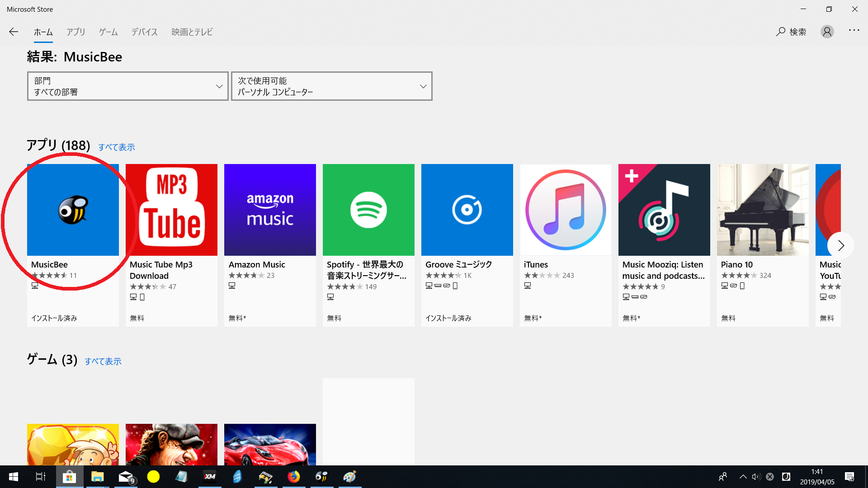Open Firefox from the taskbar

293,477
